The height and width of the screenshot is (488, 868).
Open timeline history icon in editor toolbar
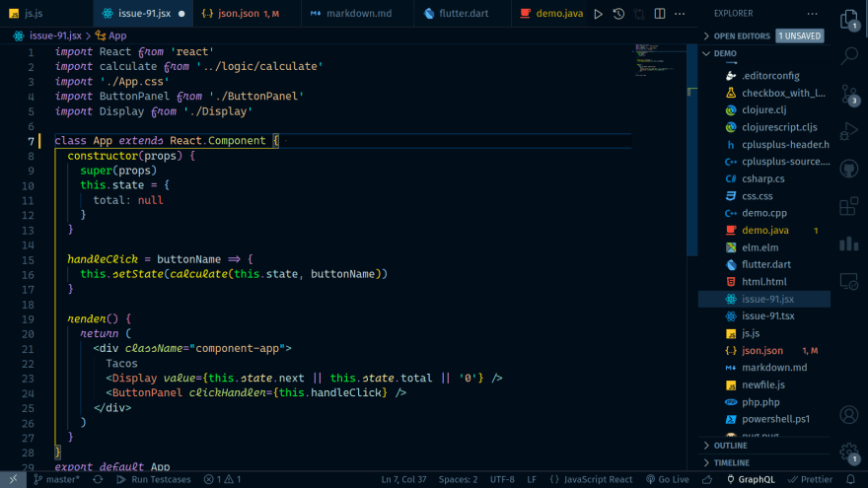click(x=618, y=14)
